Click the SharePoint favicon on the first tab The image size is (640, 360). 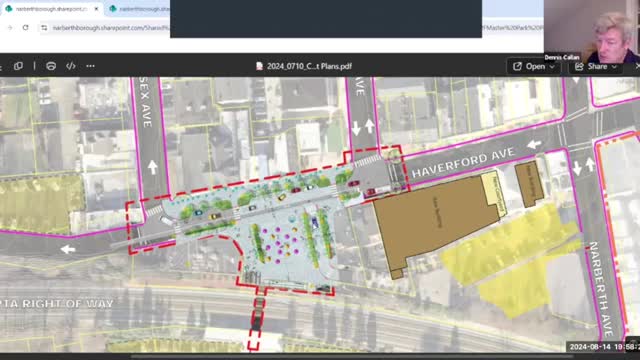(9, 9)
